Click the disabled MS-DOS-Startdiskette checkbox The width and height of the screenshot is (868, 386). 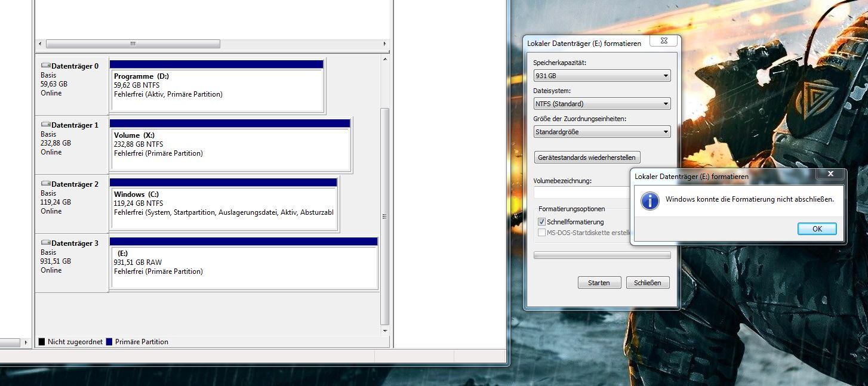pyautogui.click(x=542, y=233)
